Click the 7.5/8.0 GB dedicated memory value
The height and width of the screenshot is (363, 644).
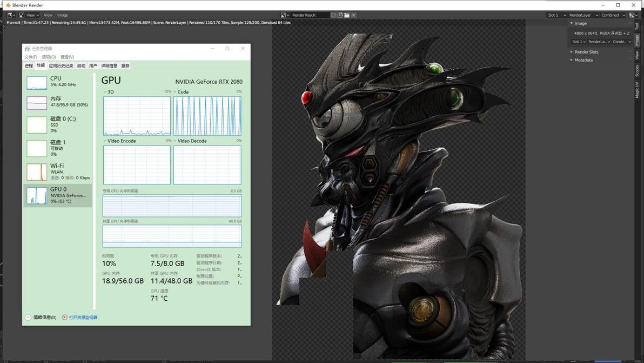click(167, 263)
